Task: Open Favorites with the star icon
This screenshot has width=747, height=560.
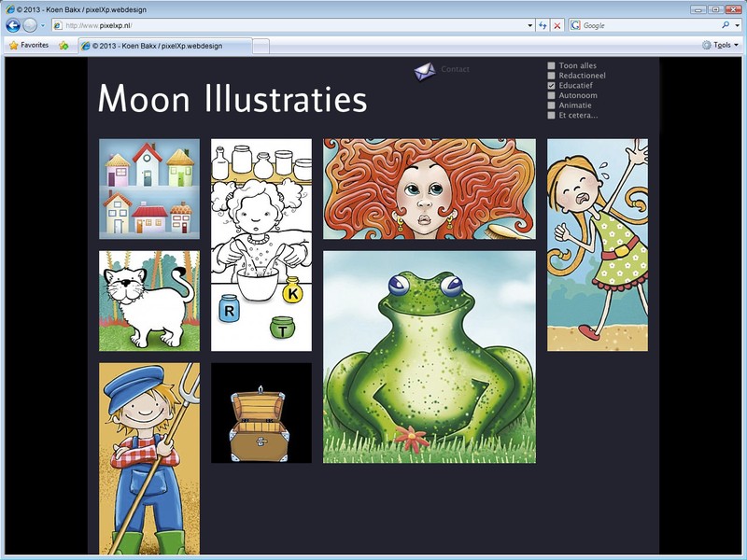Action: 28,45
